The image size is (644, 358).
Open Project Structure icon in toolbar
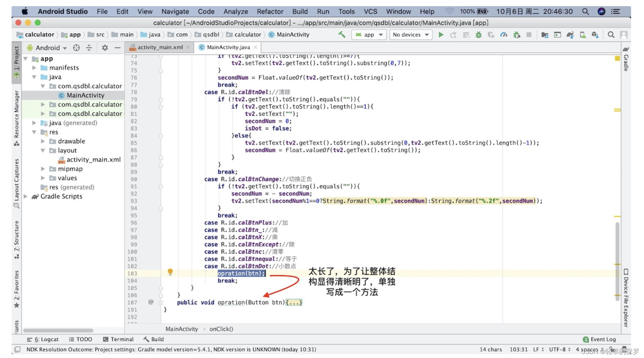point(545,35)
